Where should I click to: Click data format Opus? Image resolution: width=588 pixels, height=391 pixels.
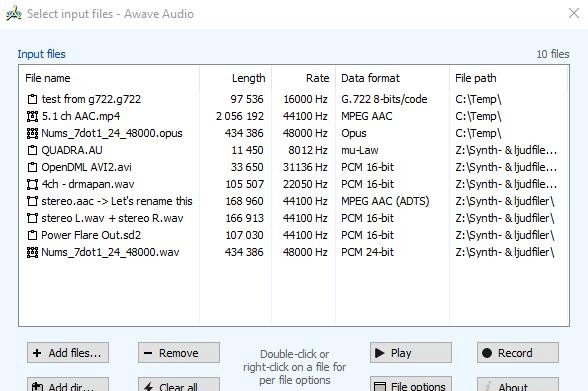pos(354,133)
